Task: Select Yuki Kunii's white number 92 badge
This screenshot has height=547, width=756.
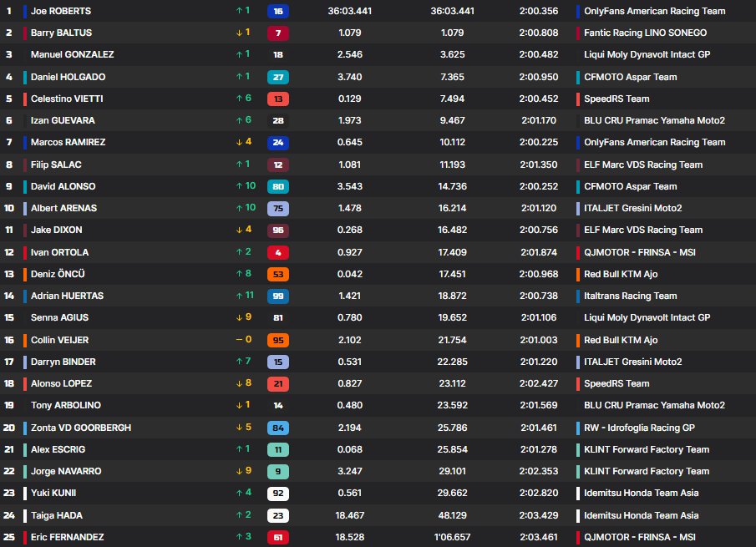Action: coord(278,493)
